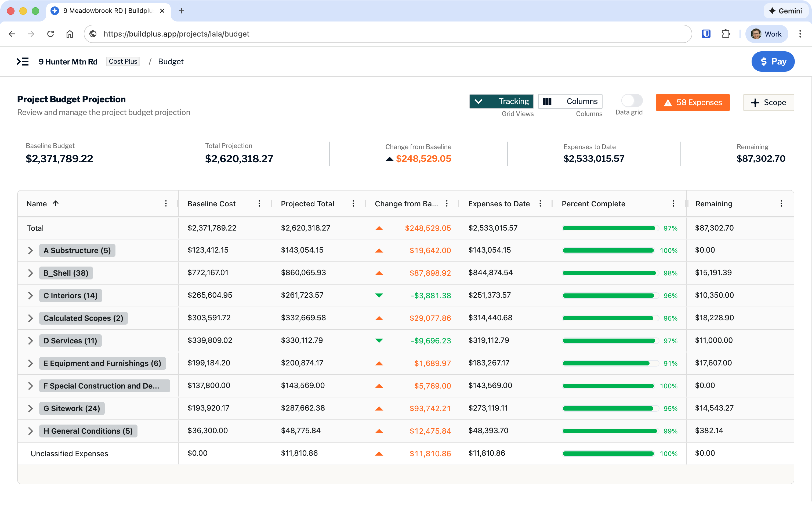Expand the Calculated Scopes group
The width and height of the screenshot is (812, 510).
[30, 318]
